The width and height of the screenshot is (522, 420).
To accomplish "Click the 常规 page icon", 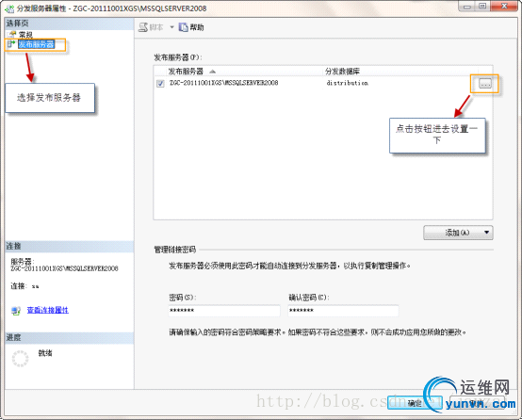I will click(x=12, y=34).
